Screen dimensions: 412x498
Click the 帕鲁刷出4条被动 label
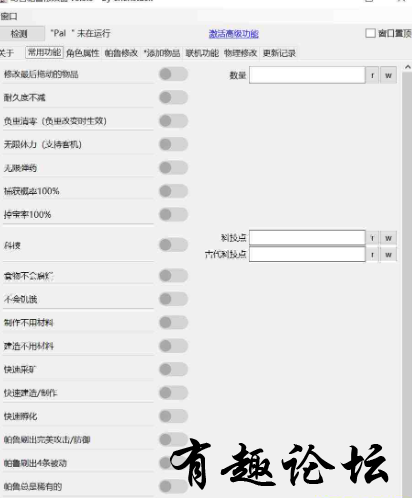click(x=35, y=463)
